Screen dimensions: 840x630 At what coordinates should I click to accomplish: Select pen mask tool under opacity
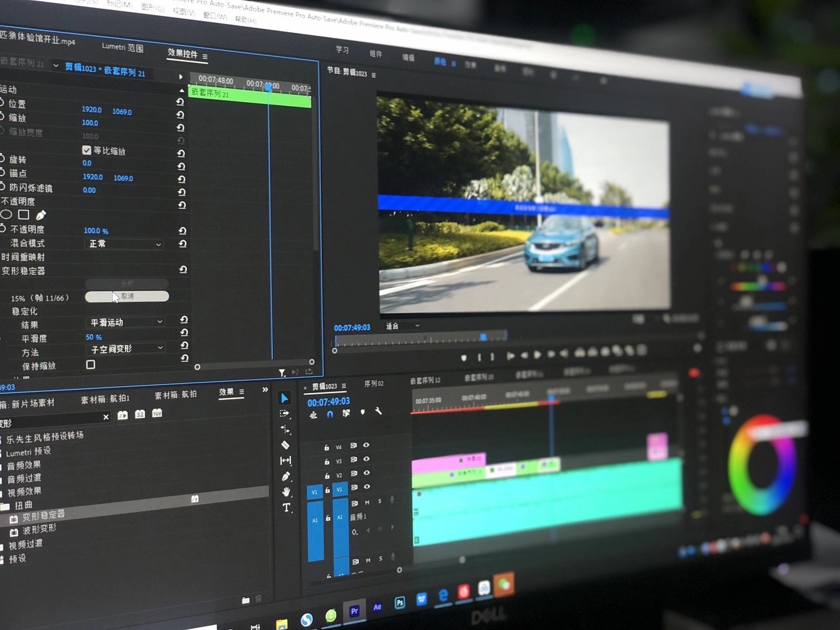(41, 215)
